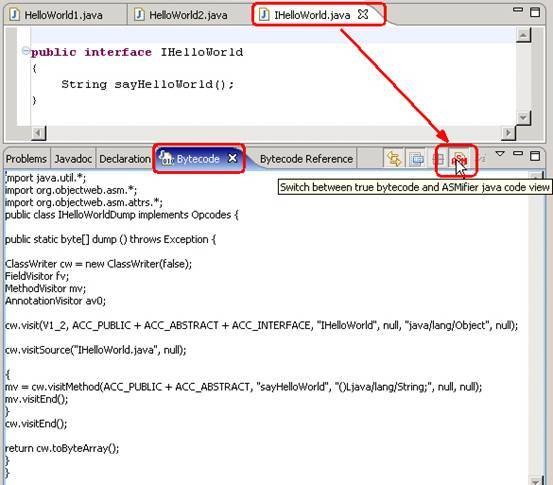553x485 pixels.
Task: Click the editor scroll right arrow
Action: click(x=508, y=133)
